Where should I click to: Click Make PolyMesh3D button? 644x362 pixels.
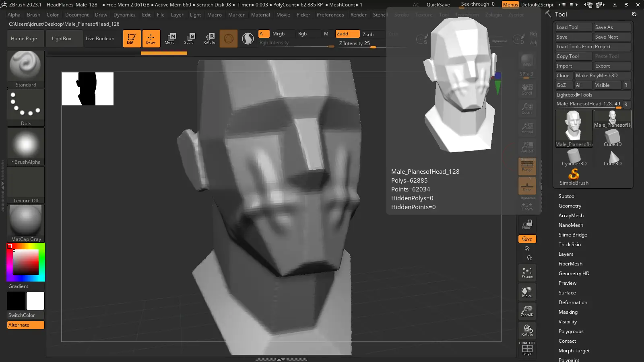(x=602, y=76)
